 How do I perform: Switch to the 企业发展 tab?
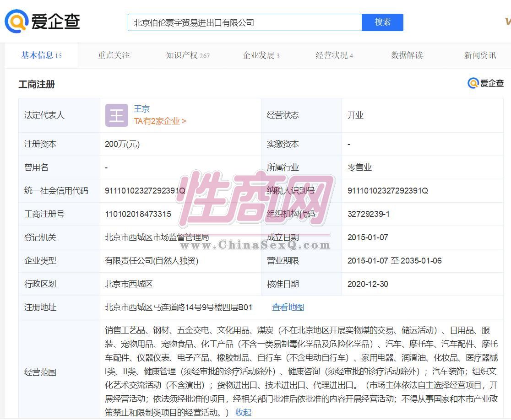pos(261,55)
